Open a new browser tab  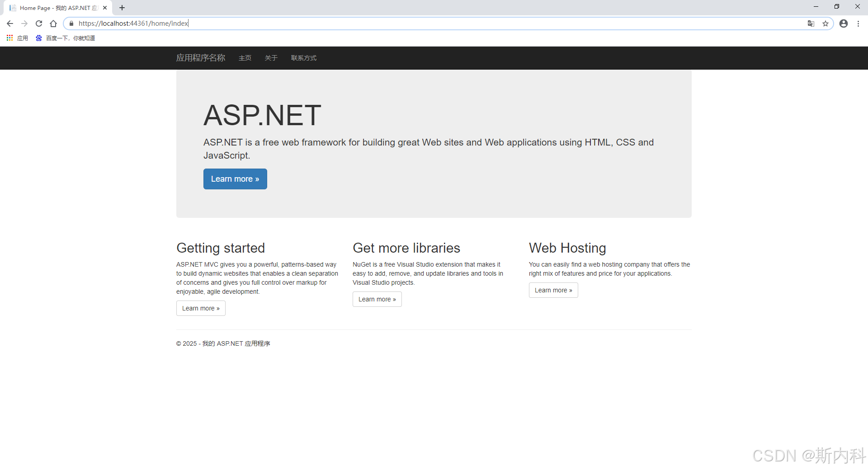[122, 8]
